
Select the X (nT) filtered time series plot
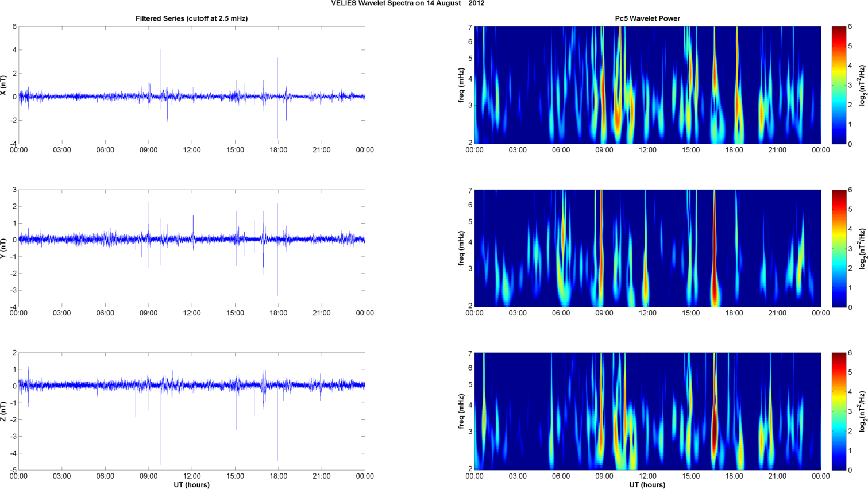(192, 85)
